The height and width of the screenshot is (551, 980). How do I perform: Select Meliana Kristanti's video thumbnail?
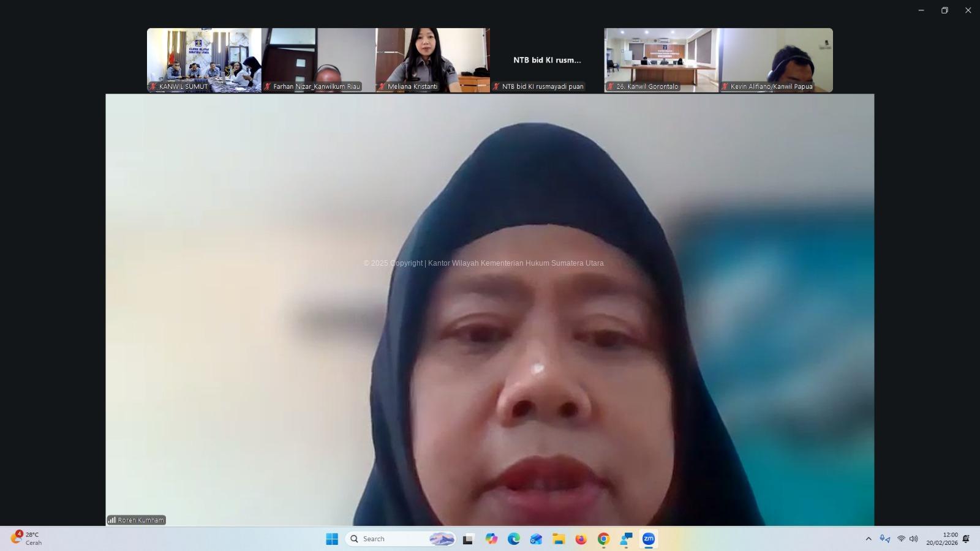tap(432, 59)
